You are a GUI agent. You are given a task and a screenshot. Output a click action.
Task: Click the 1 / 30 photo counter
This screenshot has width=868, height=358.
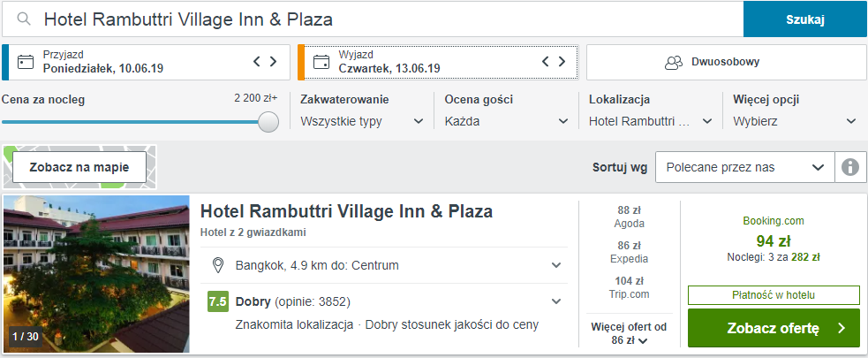click(x=26, y=336)
